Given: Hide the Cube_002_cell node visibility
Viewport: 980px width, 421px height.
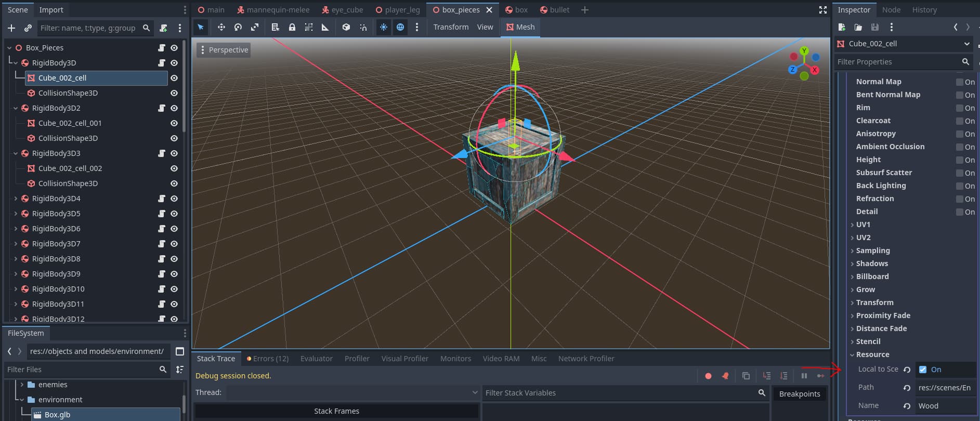Looking at the screenshot, I should [x=174, y=78].
